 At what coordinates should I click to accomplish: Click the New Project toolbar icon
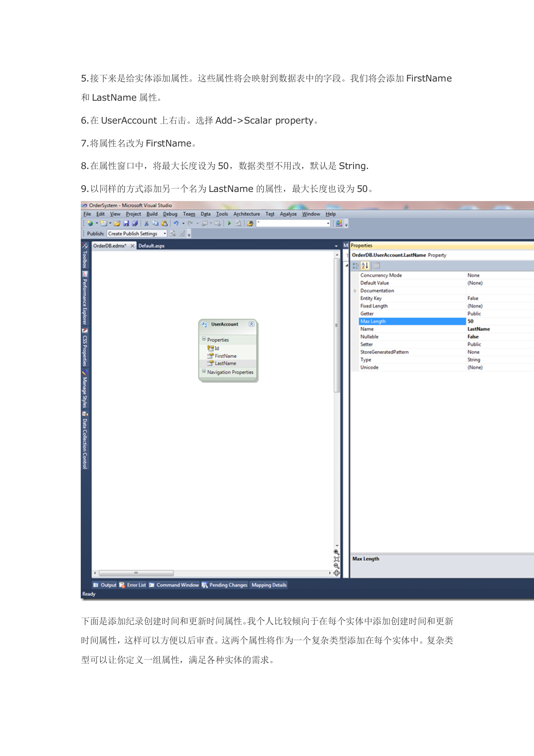click(90, 223)
